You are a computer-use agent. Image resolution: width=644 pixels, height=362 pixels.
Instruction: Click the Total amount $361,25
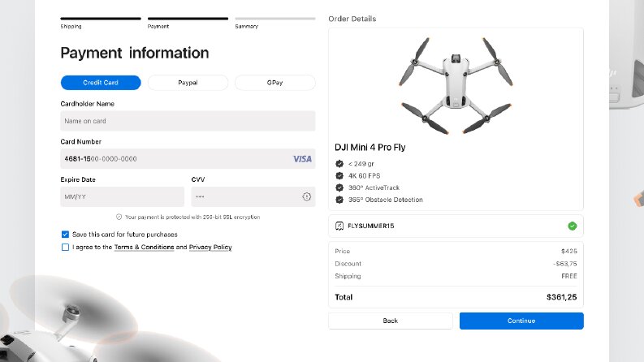pyautogui.click(x=561, y=297)
